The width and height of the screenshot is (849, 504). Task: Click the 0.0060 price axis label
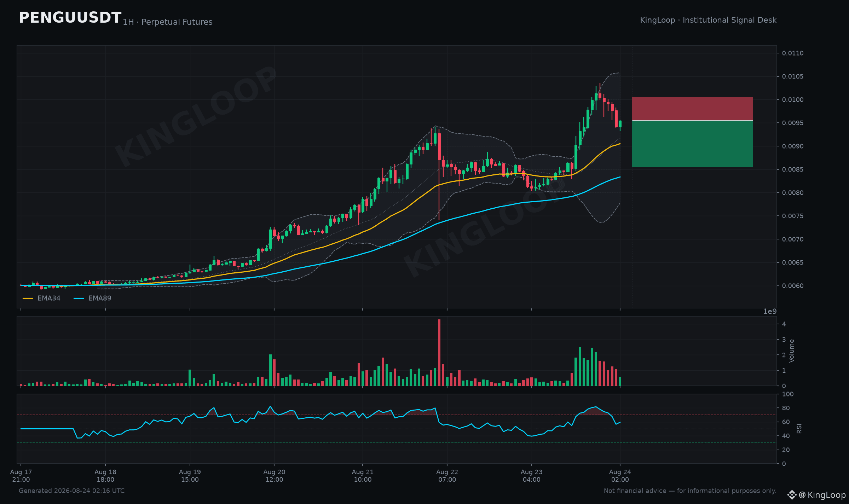point(793,286)
